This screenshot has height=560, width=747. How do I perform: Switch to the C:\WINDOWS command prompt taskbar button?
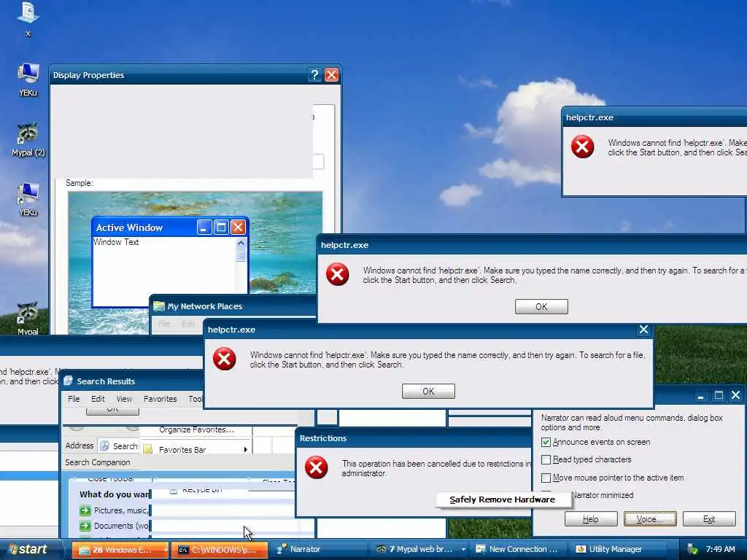219,550
